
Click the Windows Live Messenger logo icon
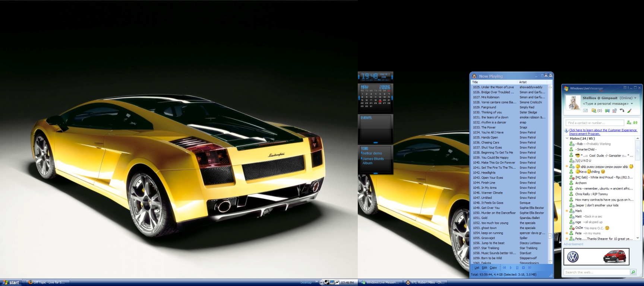pyautogui.click(x=566, y=88)
